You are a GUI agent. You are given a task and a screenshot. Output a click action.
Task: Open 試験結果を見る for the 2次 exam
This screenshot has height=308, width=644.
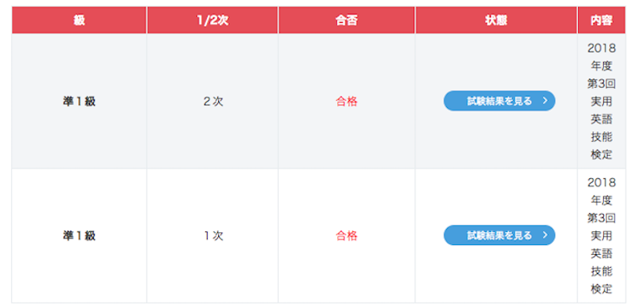[x=499, y=101]
